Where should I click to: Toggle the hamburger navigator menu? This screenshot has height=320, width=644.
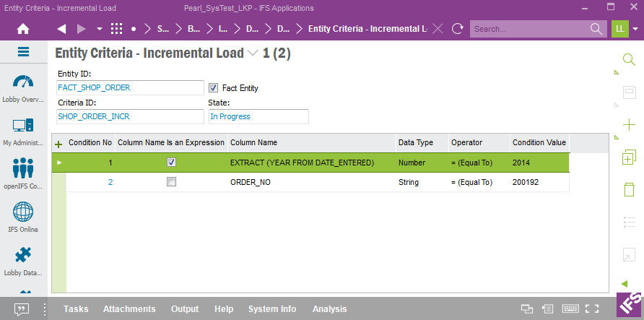23,52
